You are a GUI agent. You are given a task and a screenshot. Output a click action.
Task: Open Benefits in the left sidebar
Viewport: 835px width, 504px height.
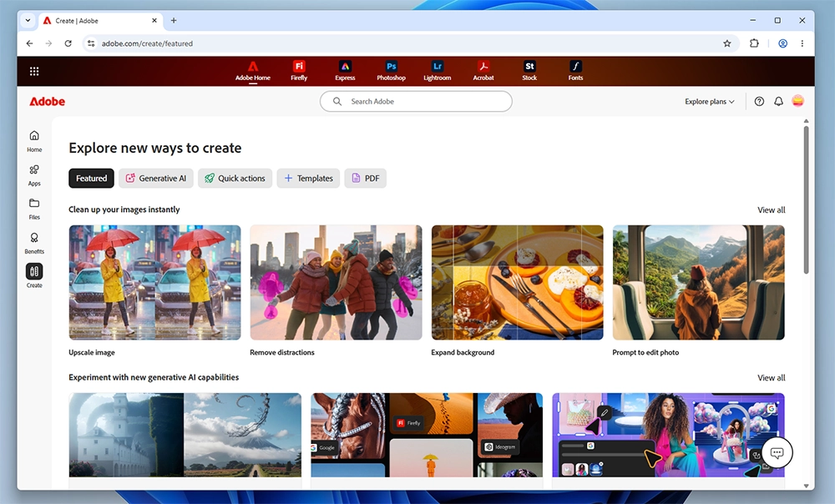(x=34, y=243)
